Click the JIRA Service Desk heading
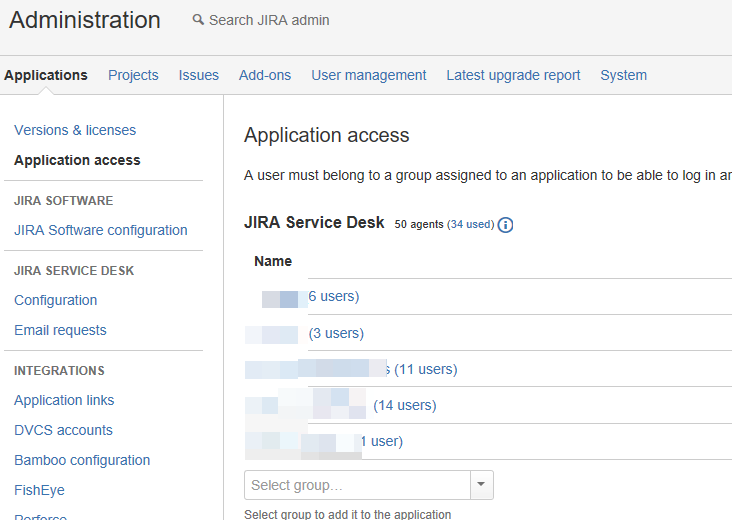This screenshot has height=520, width=732. click(x=314, y=223)
